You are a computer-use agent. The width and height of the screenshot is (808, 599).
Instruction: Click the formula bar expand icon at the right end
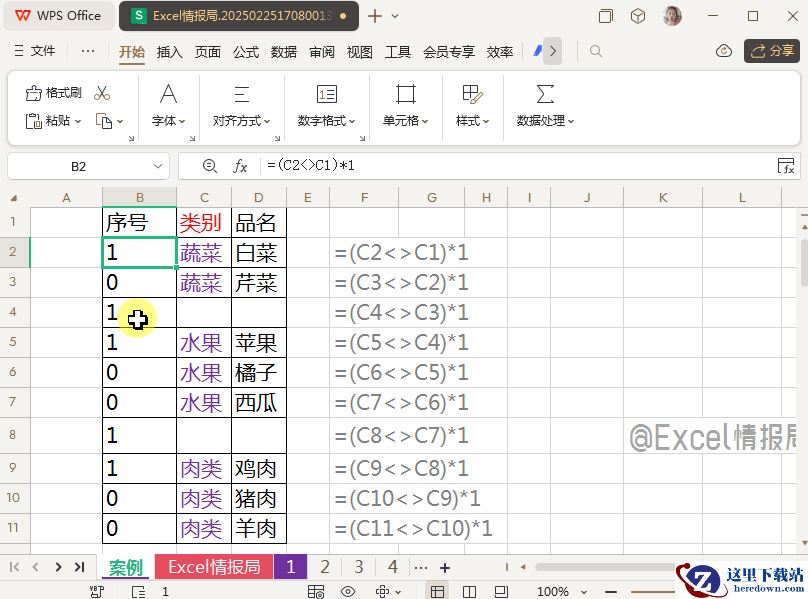click(786, 166)
